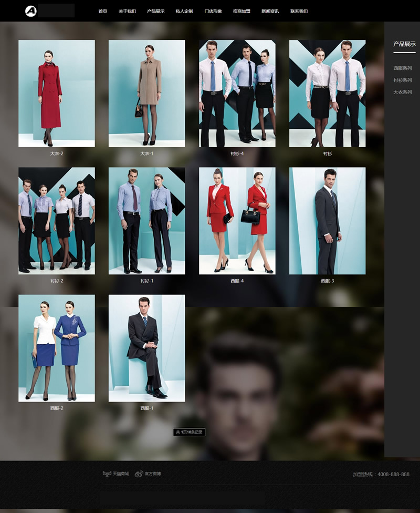Select the 衬衫系列 category link
Viewport: 420px width, 513px height.
[x=402, y=80]
